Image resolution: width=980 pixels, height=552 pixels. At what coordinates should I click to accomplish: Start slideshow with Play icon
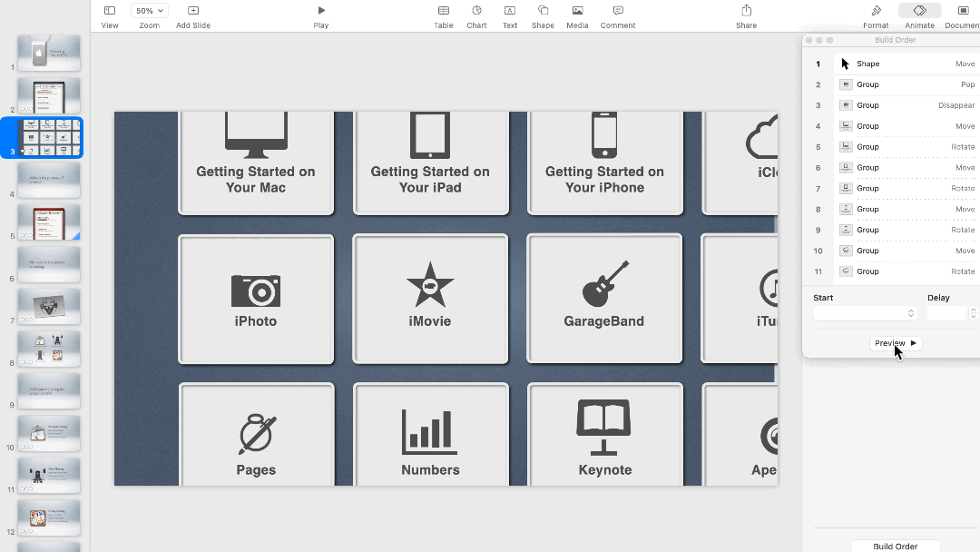[x=321, y=11]
